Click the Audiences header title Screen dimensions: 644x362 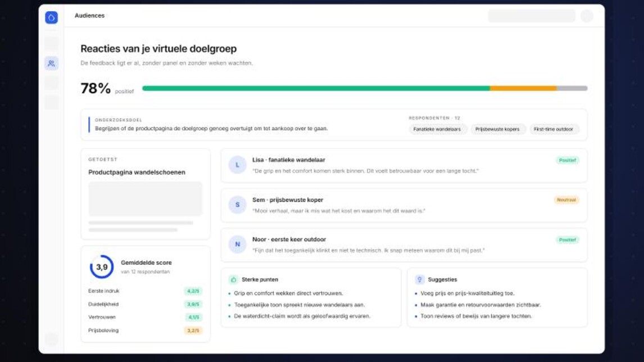coord(89,16)
